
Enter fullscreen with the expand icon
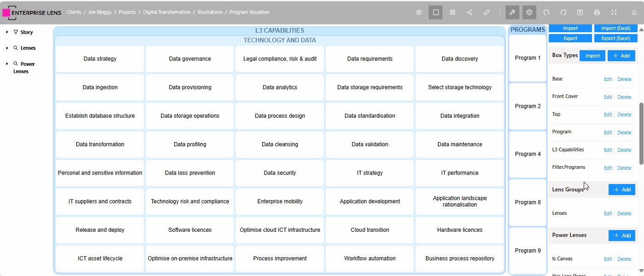pos(614,12)
